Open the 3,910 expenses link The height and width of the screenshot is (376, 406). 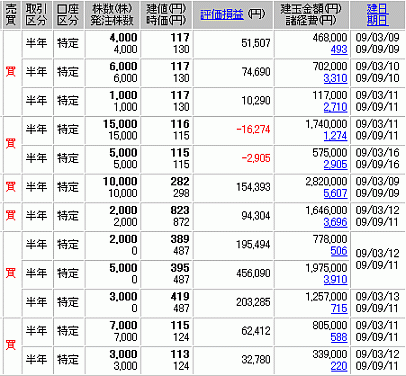335,279
